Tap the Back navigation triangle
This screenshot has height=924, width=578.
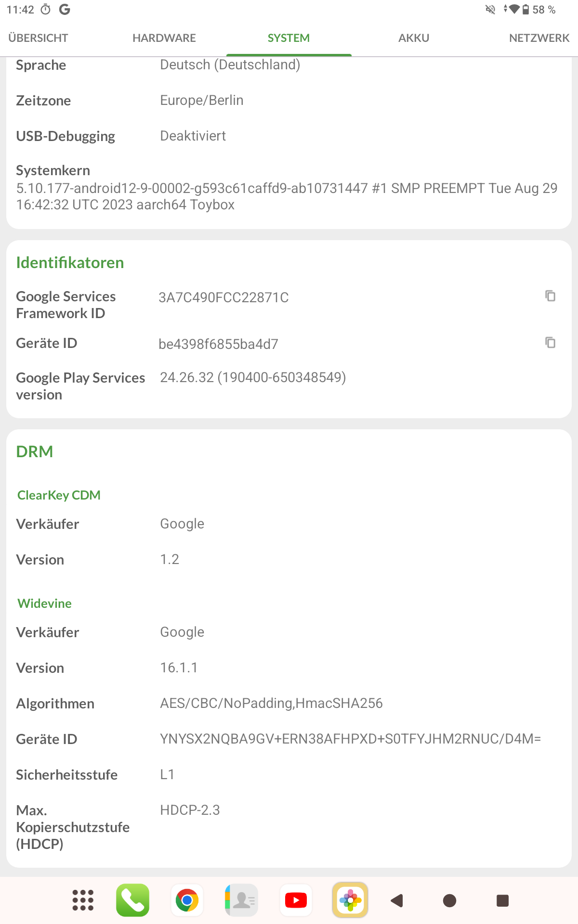(x=397, y=900)
